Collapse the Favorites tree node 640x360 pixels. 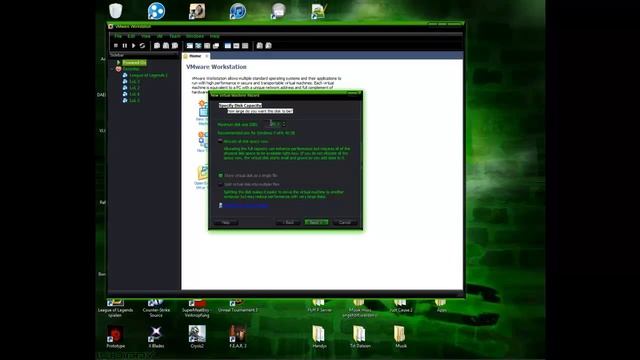(x=113, y=69)
